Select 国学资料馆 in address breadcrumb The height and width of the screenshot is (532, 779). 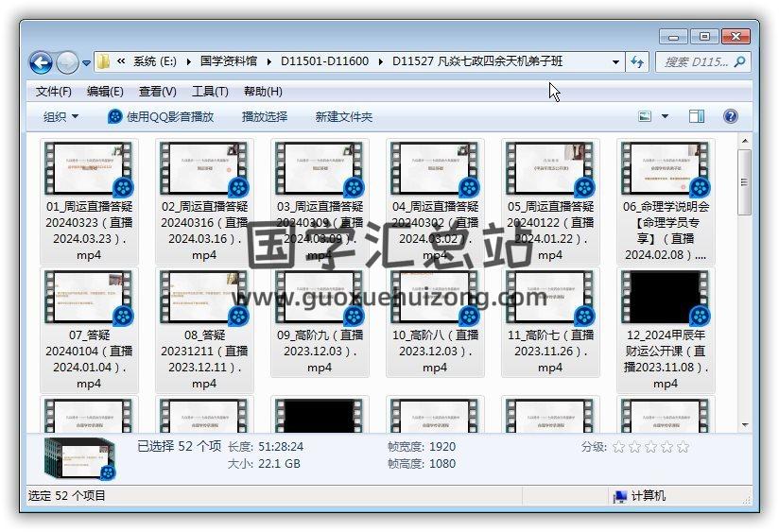coord(229,61)
